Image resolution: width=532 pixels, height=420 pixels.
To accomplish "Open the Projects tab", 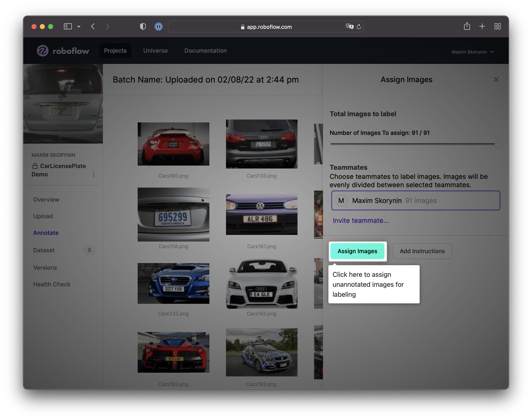I will pyautogui.click(x=115, y=51).
